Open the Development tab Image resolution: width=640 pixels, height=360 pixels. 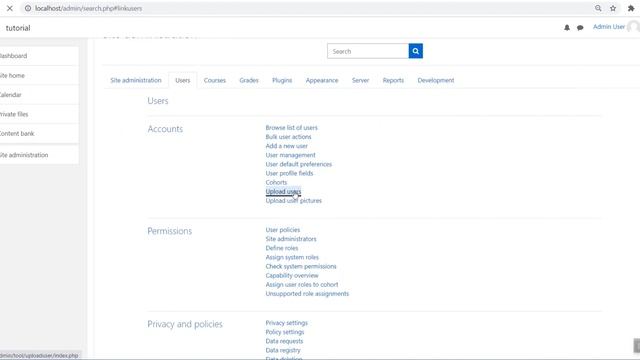pos(436,80)
